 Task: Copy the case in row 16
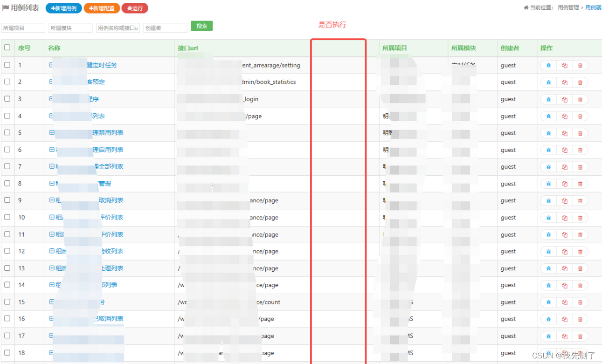coord(564,319)
